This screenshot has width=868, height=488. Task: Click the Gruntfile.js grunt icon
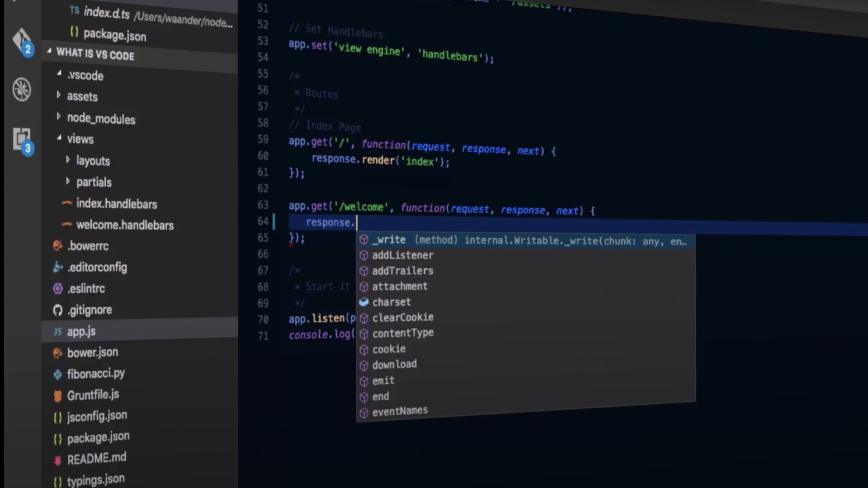pyautogui.click(x=57, y=396)
